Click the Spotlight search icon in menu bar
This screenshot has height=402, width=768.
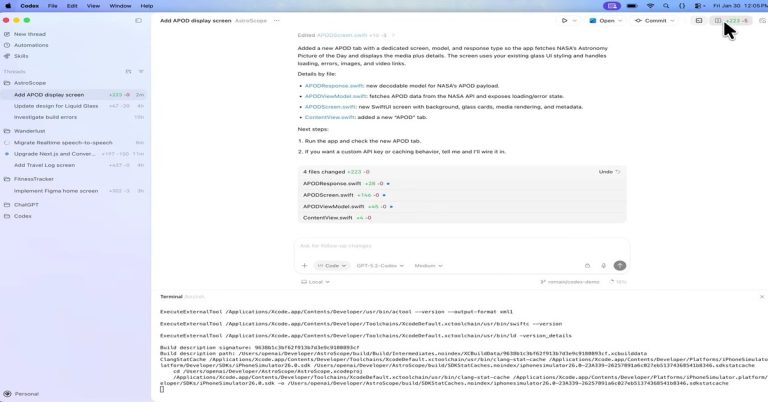tap(666, 6)
